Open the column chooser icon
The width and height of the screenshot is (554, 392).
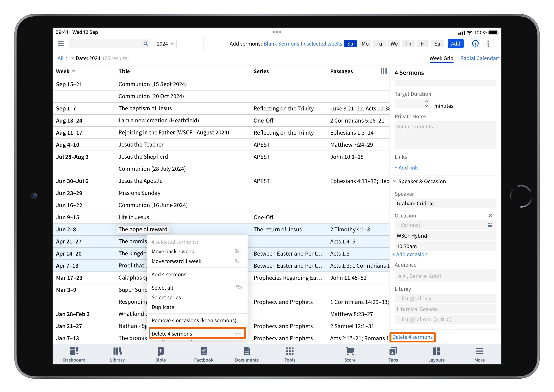(383, 71)
